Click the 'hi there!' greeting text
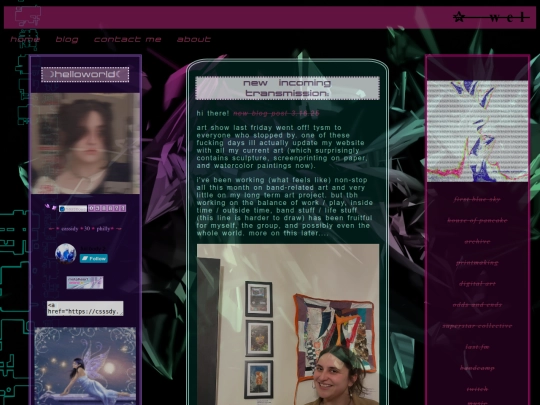 212,113
